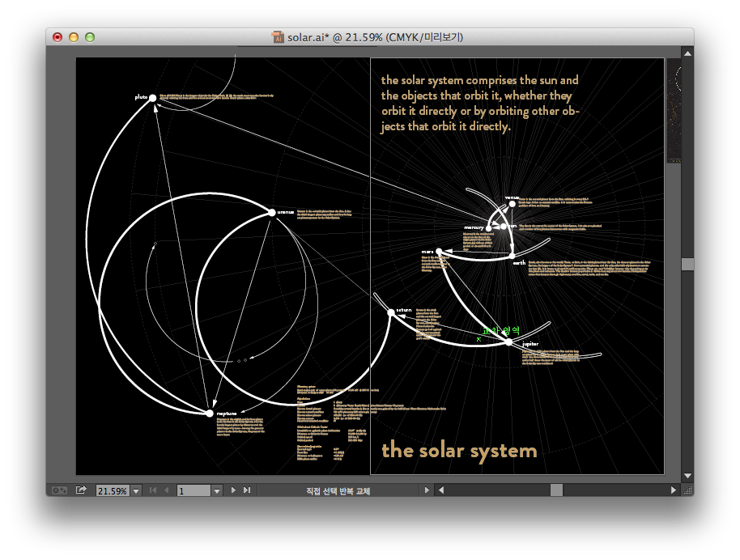Click the zoom percentage field showing 21.59%

112,491
